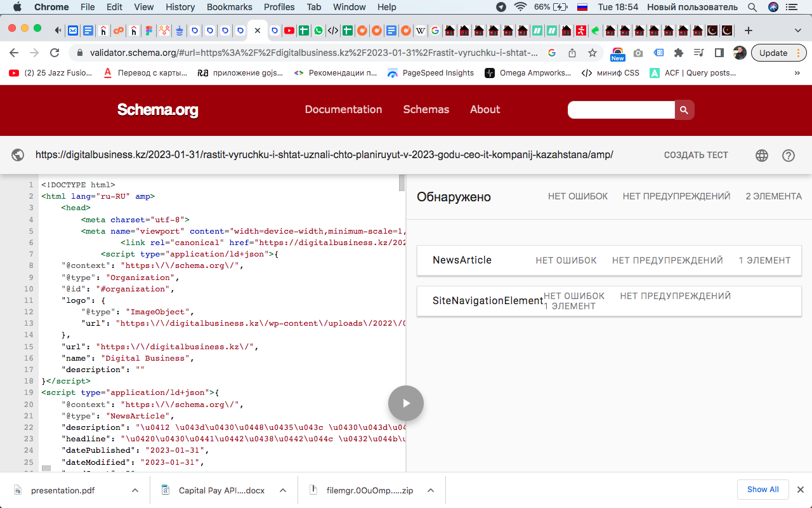812x508 pixels.
Task: Open 'миниф CSS' bookmark
Action: point(611,73)
